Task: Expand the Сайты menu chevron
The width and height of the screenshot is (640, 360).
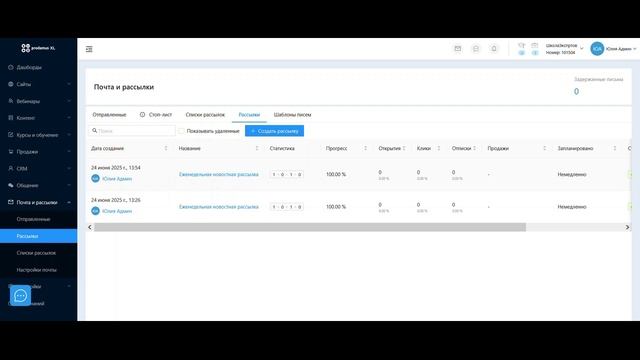Action: 69,84
